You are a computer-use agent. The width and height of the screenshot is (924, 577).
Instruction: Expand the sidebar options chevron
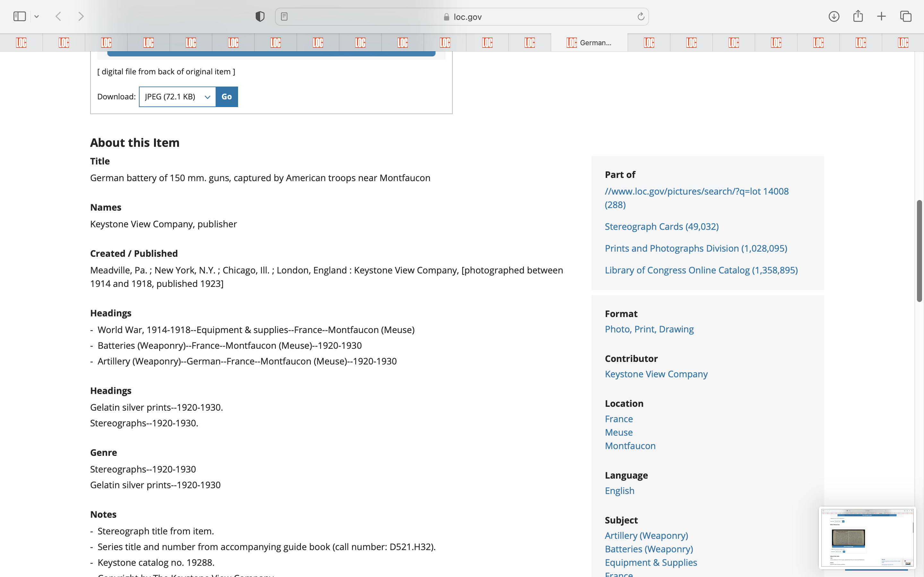[37, 16]
